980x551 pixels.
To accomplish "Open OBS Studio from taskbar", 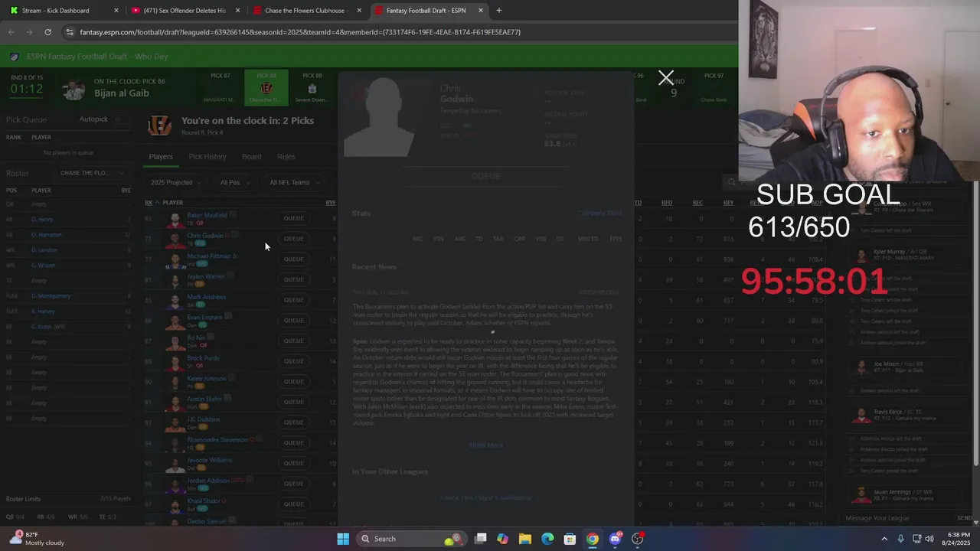I will pyautogui.click(x=637, y=539).
